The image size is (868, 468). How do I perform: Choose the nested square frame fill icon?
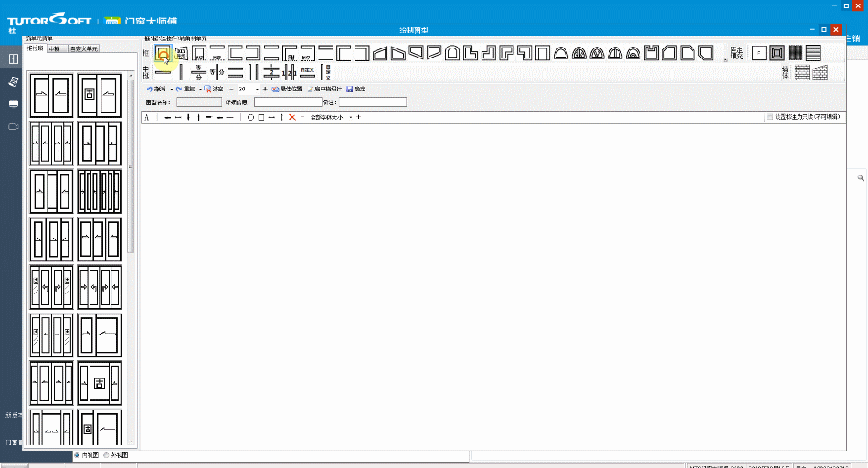[x=778, y=53]
